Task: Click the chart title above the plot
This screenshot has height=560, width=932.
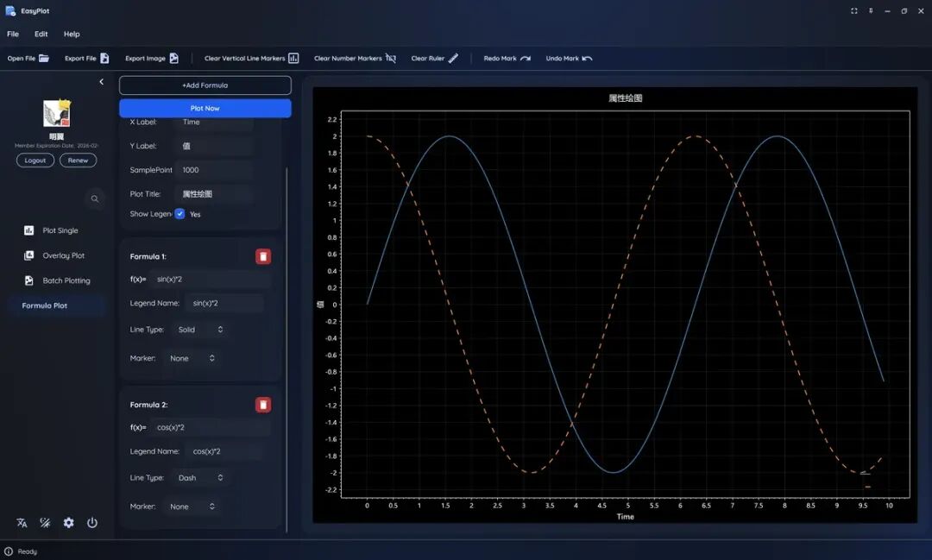Action: 626,98
